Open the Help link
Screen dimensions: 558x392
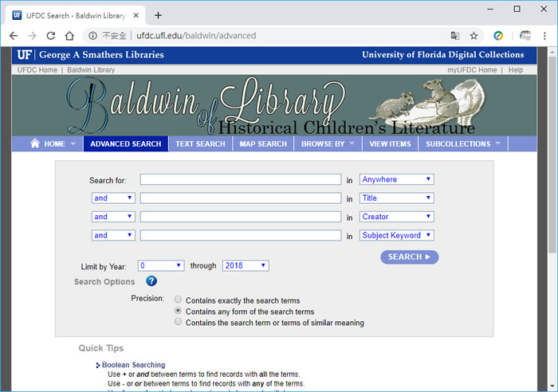coord(515,70)
